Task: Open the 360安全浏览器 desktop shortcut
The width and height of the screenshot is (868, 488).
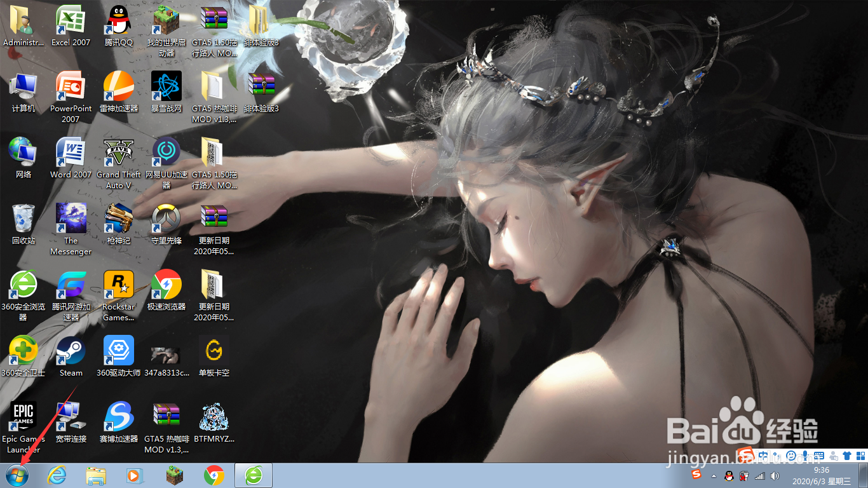Action: (x=24, y=284)
